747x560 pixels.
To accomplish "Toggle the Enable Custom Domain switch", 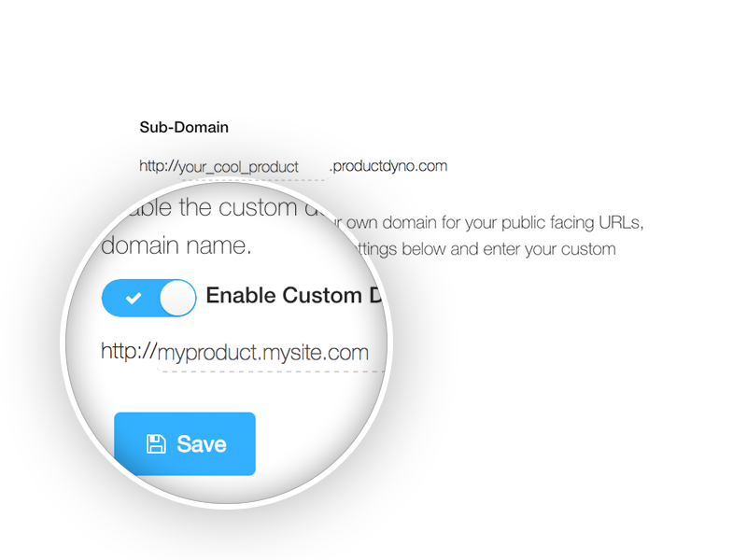I will pyautogui.click(x=148, y=298).
